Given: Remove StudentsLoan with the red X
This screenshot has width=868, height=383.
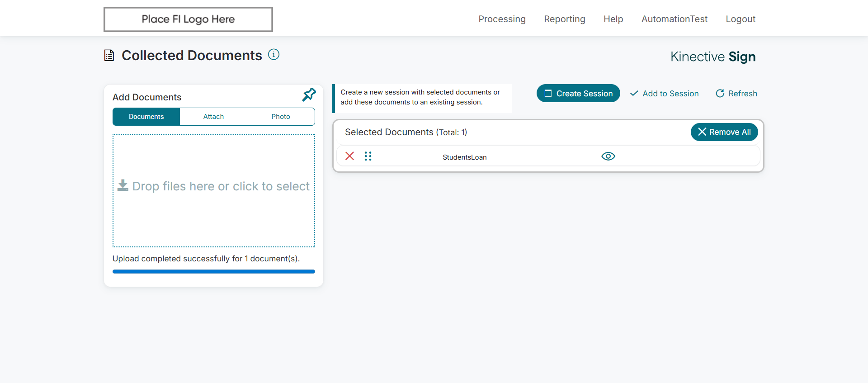Looking at the screenshot, I should [x=349, y=156].
